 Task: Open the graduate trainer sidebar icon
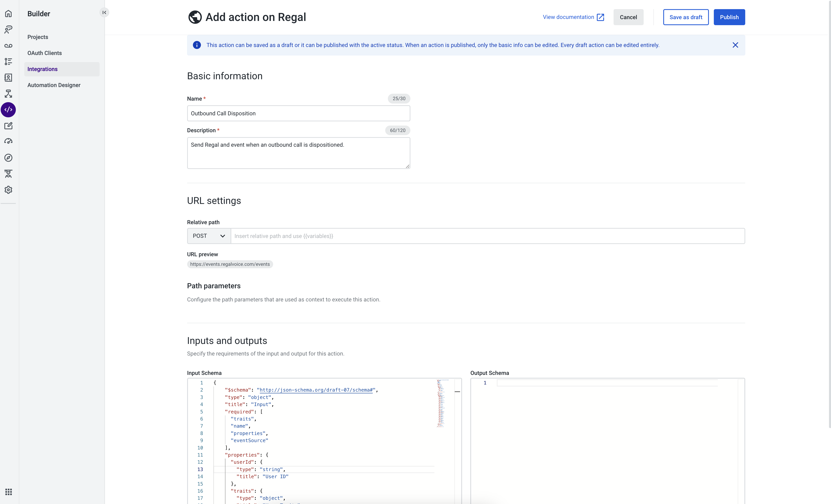[8, 174]
